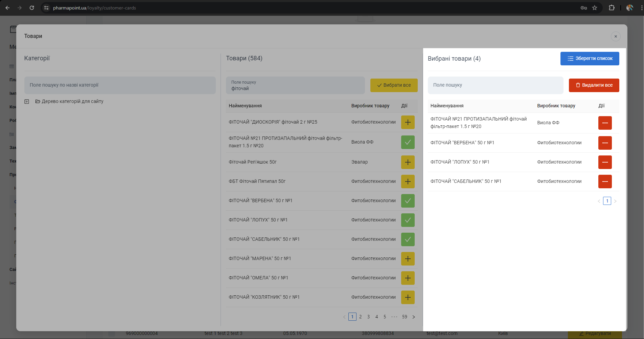This screenshot has height=339, width=644.
Task: Add ФІТОЧАЙ "КОЗЛЯТНИК" using plus icon
Action: coord(408,297)
